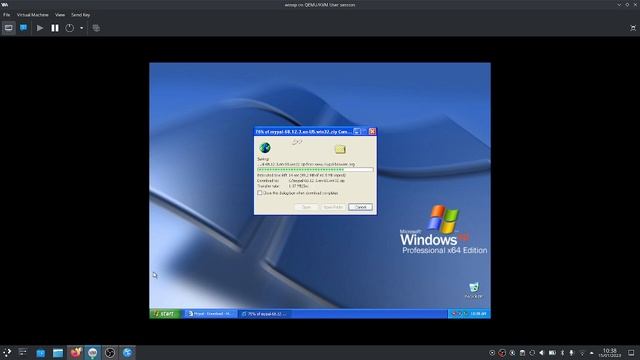640x360 pixels.
Task: Open the file manager from host taskbar
Action: coord(58,353)
